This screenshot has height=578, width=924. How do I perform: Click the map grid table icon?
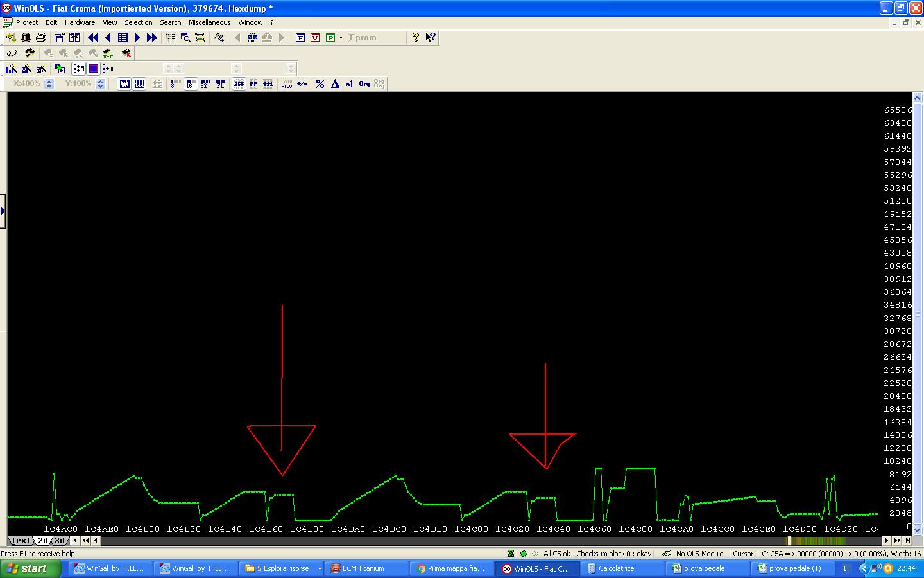(x=123, y=38)
